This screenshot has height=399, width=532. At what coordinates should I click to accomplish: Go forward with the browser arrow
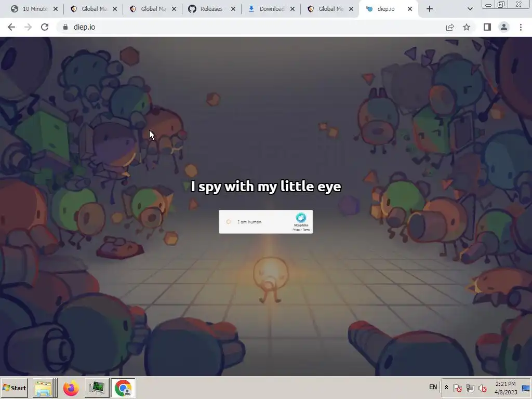(28, 27)
